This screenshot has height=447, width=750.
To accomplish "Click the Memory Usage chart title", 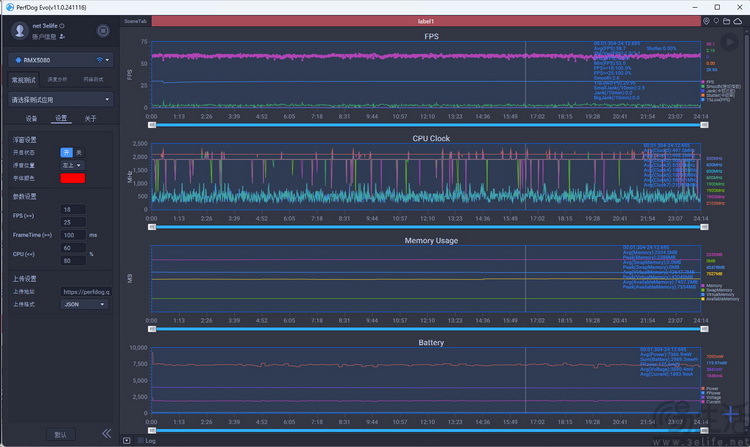I will click(431, 240).
